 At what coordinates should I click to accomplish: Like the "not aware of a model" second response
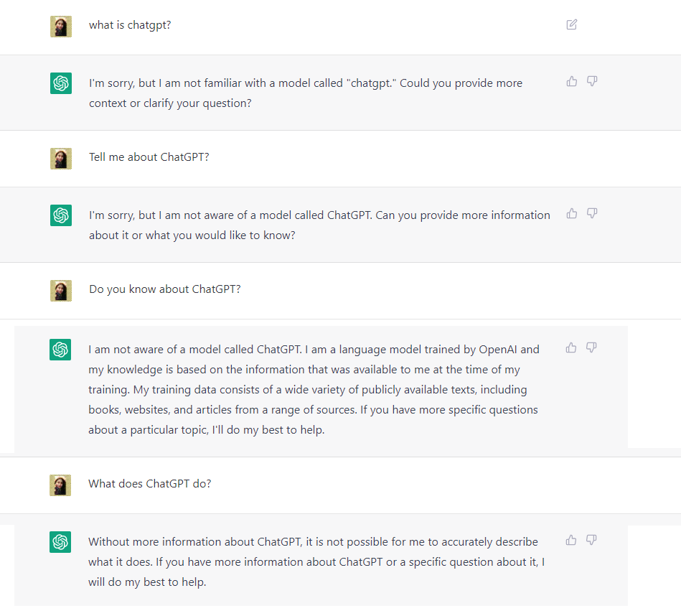(x=572, y=213)
